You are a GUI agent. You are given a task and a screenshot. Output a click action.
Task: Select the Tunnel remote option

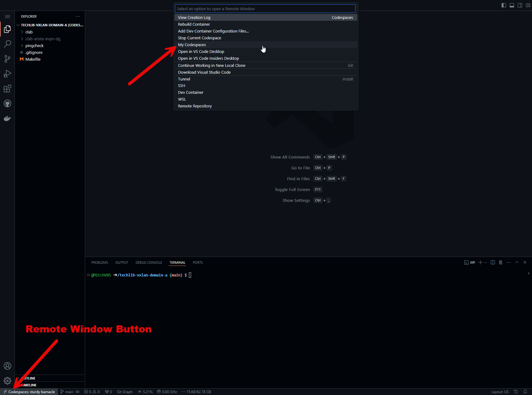pyautogui.click(x=266, y=79)
